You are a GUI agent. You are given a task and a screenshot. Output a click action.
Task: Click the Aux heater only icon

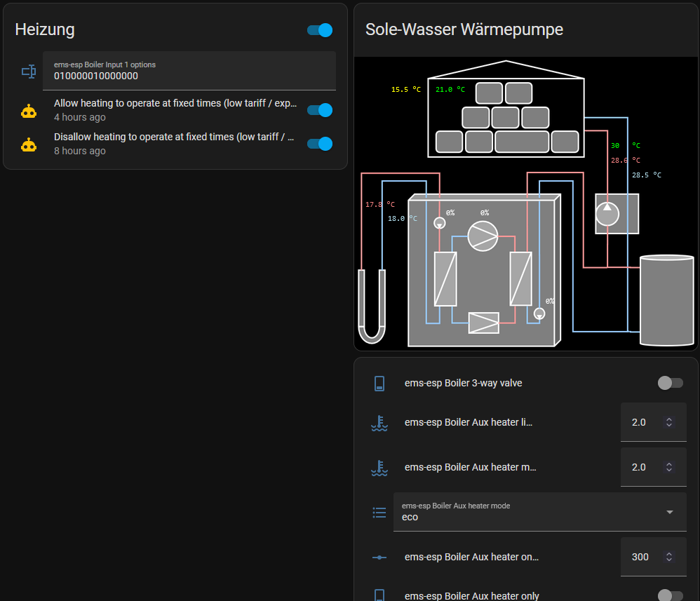click(x=379, y=595)
